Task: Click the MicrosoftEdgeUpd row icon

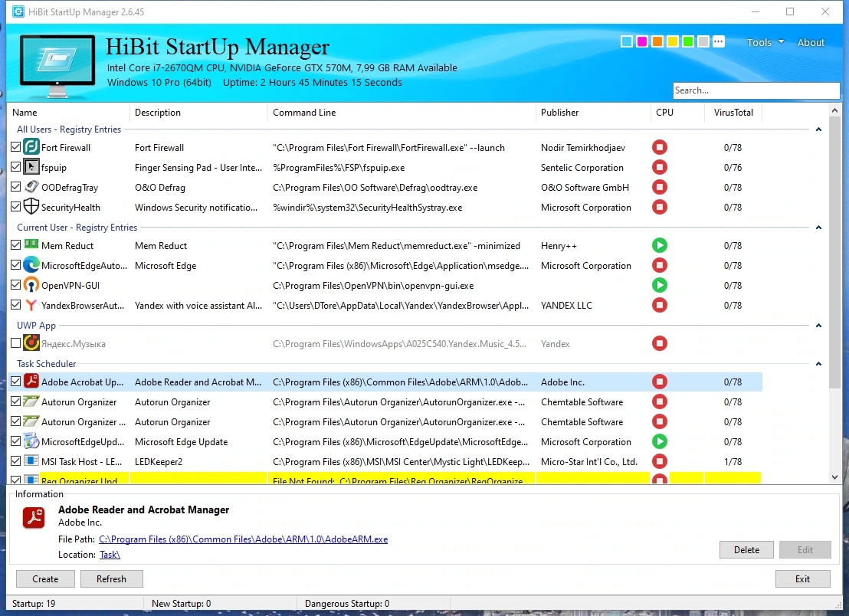Action: pos(31,442)
